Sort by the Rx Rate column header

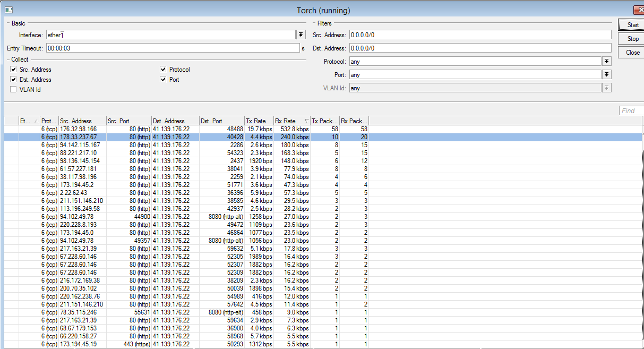click(293, 121)
